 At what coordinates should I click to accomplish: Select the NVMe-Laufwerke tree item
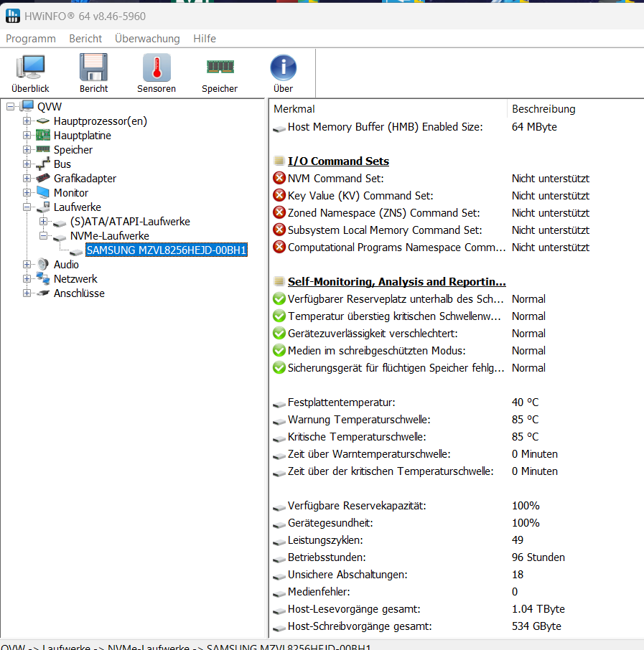(x=110, y=236)
